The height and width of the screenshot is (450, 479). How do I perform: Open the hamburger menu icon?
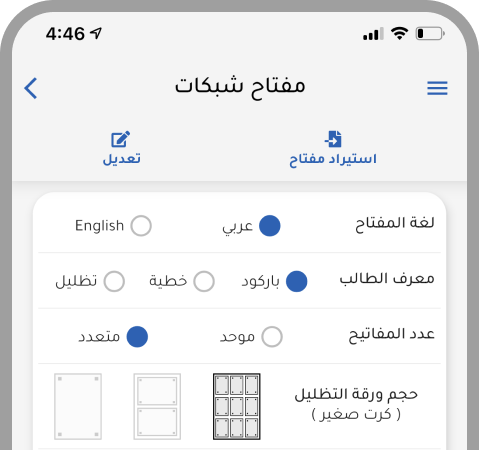tap(437, 88)
